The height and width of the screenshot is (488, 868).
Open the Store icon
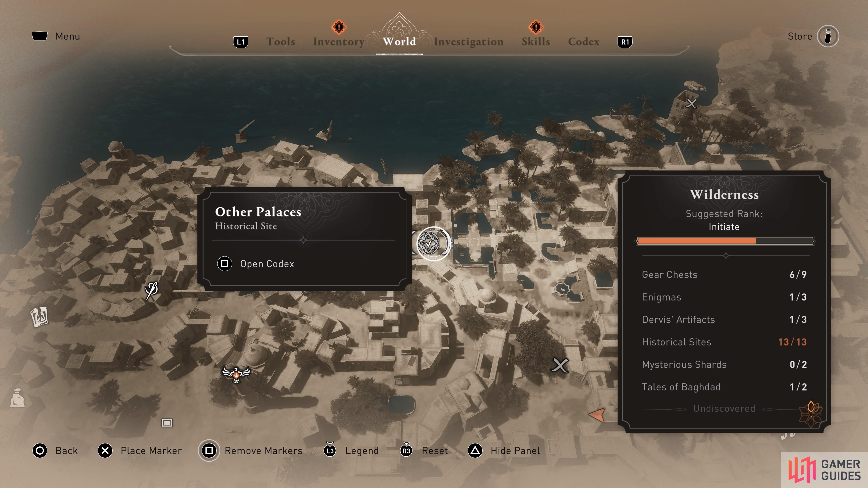[828, 36]
